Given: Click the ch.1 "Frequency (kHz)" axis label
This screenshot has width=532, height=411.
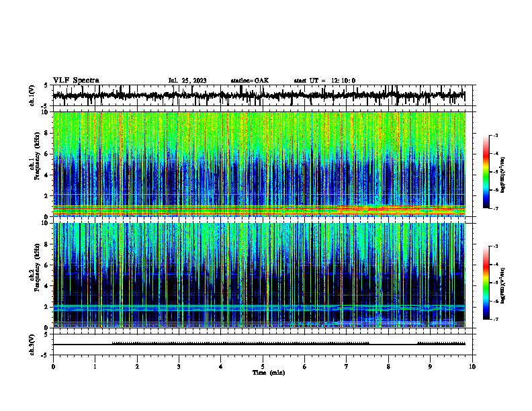Looking at the screenshot, I should point(37,156).
